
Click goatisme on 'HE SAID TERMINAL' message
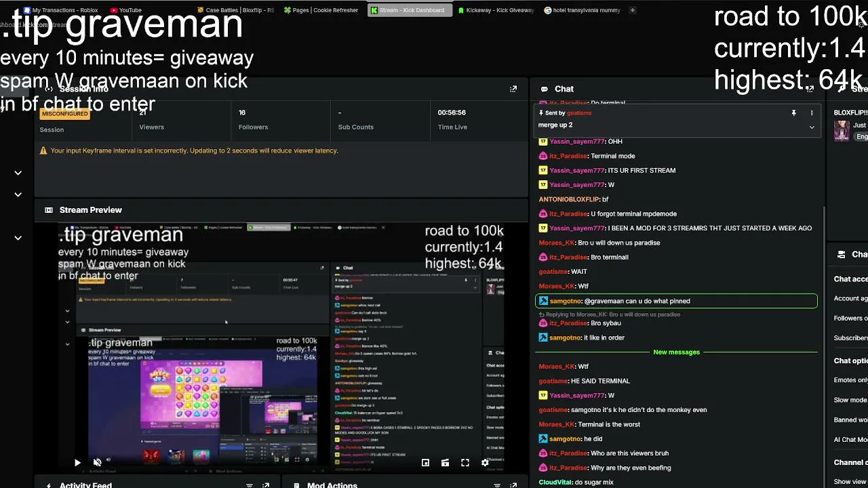point(553,381)
